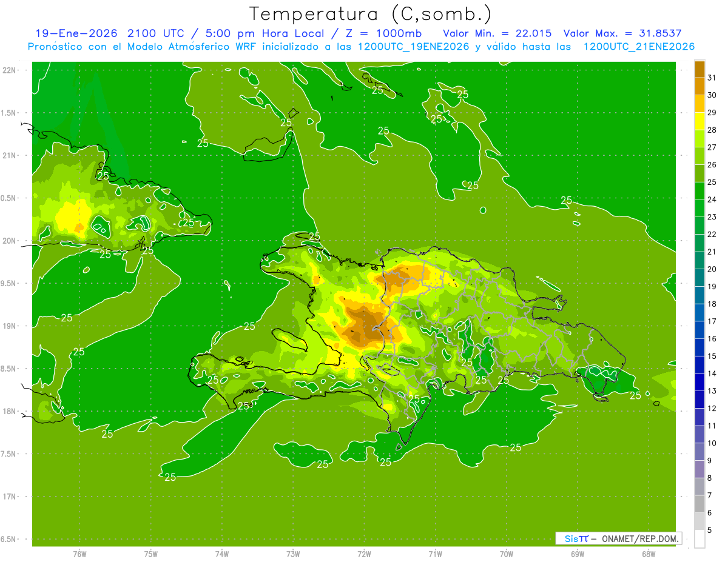
Task: Click the "19-Ene-2026" date in header
Action: [75, 33]
